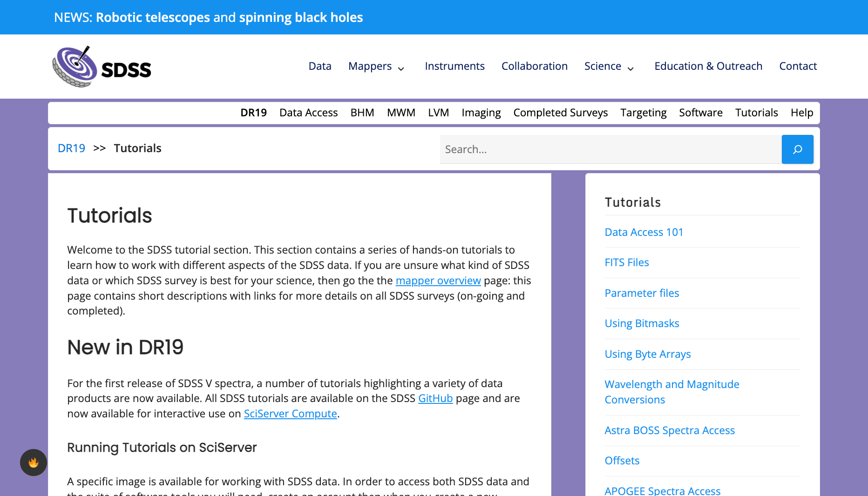Open the SciServer Compute link
This screenshot has width=868, height=496.
290,414
